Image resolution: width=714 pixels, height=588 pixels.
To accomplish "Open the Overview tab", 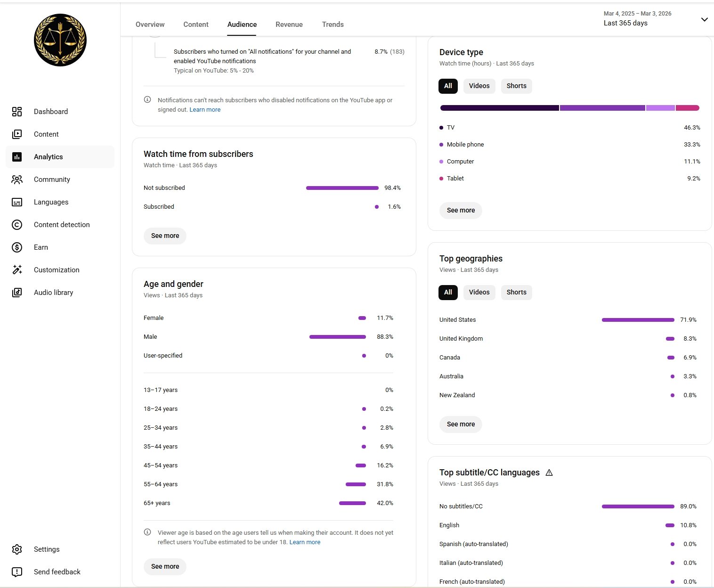I will tap(150, 24).
